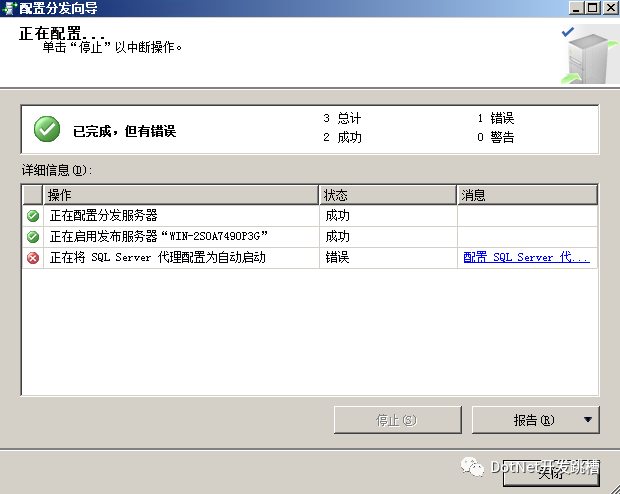Click the 0 警告 count
Screen dimensions: 620x494
(495, 137)
